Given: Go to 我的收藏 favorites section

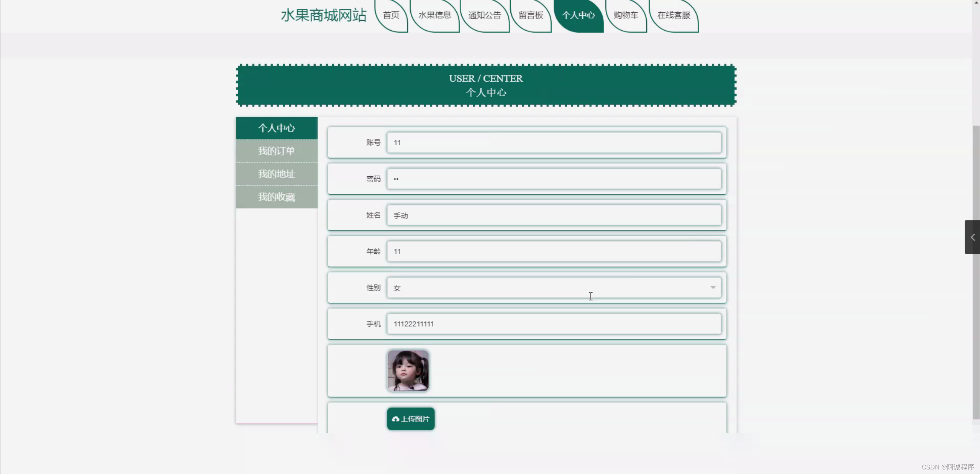Looking at the screenshot, I should (x=276, y=197).
